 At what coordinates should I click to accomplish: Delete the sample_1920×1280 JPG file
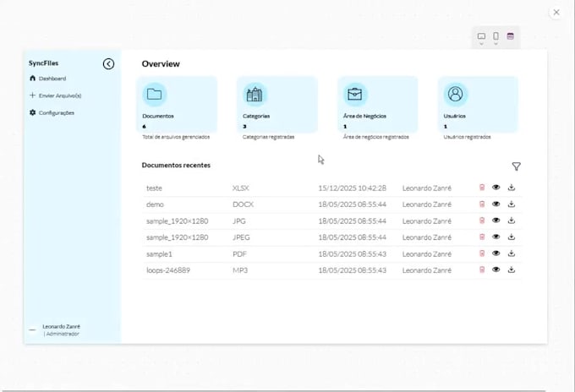pyautogui.click(x=482, y=220)
